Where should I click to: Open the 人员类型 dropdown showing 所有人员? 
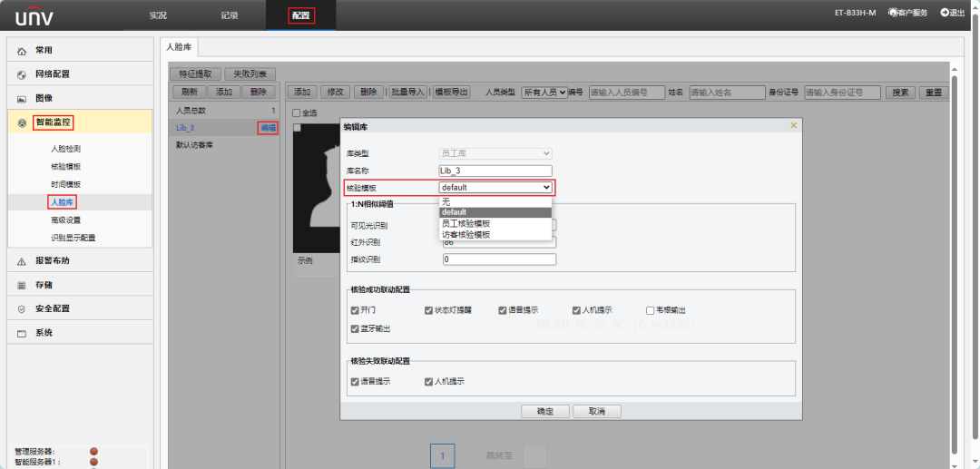544,93
